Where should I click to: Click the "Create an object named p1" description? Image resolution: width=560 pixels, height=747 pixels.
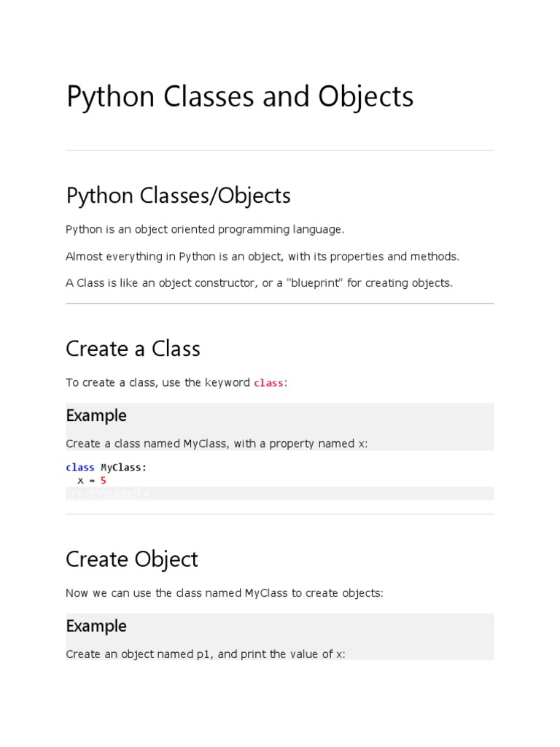pos(205,654)
